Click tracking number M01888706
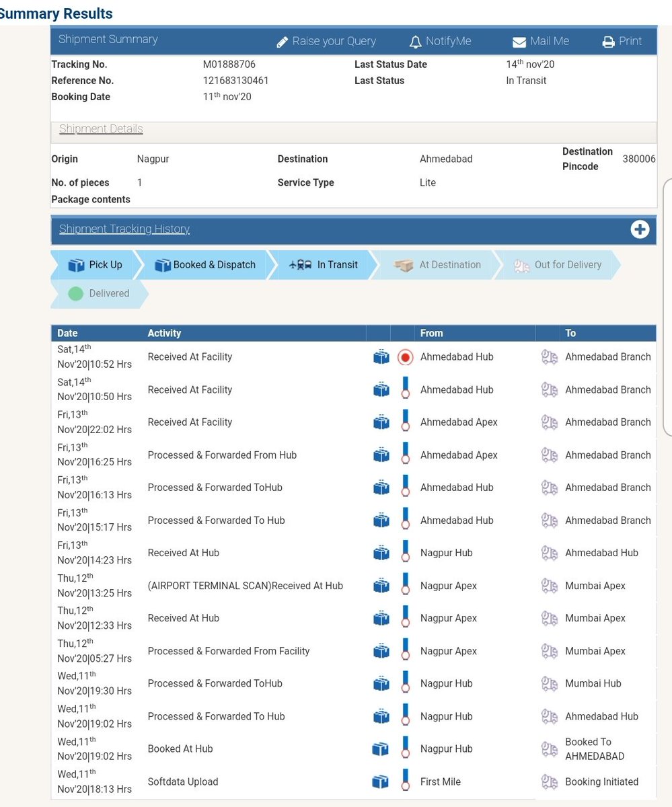This screenshot has height=807, width=672. tap(229, 65)
